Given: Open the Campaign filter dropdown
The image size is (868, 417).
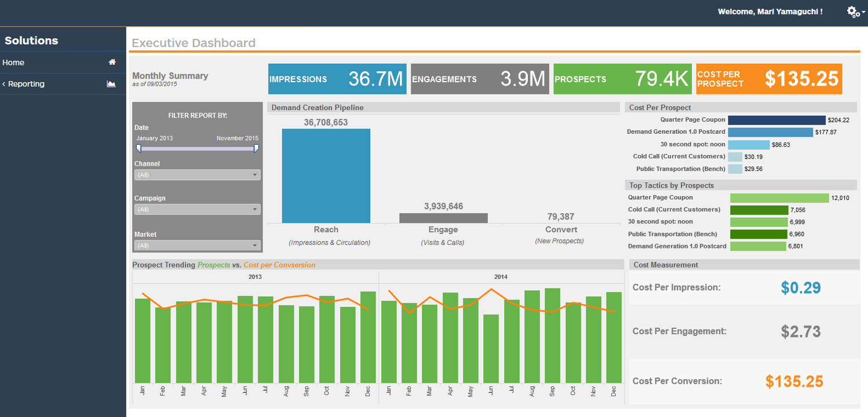Looking at the screenshot, I should pyautogui.click(x=197, y=210).
